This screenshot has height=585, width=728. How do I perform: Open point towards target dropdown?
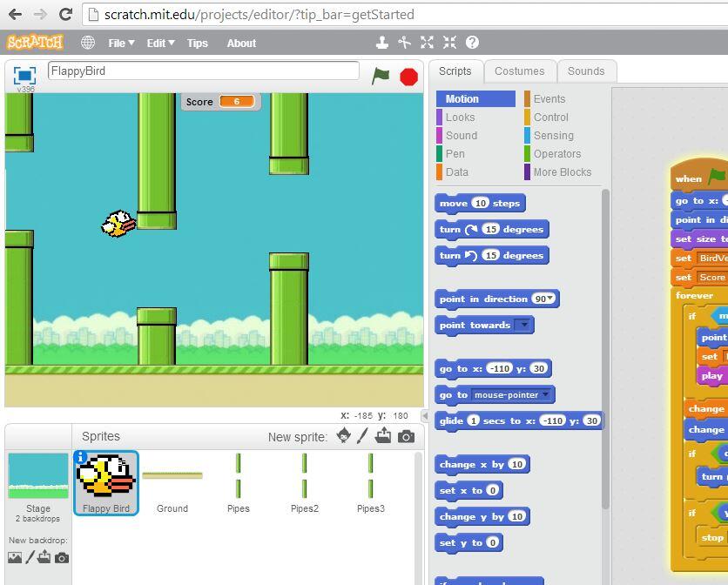[x=523, y=325]
